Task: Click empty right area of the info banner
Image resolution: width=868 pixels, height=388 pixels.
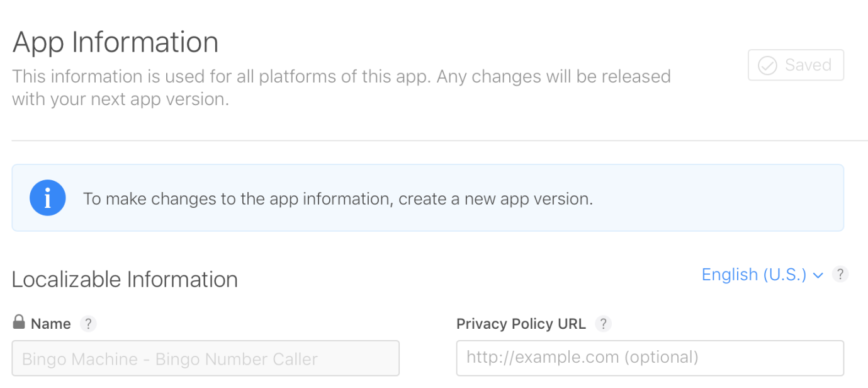Action: click(x=724, y=198)
